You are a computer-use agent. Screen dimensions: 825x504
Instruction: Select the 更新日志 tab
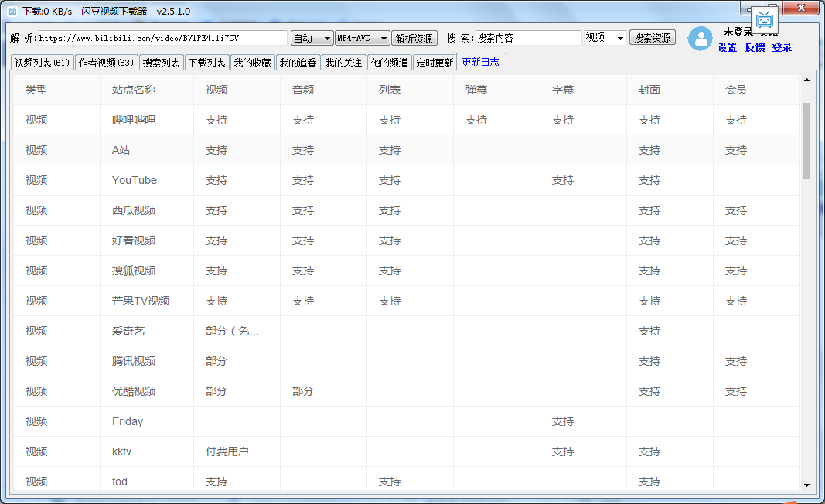[x=481, y=62]
